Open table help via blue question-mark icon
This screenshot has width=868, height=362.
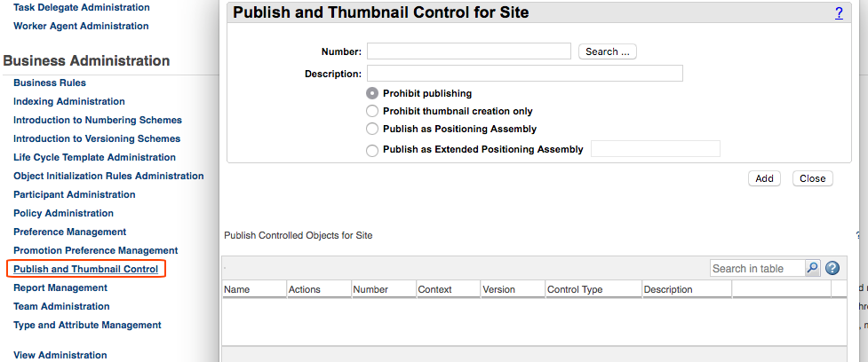coord(832,268)
